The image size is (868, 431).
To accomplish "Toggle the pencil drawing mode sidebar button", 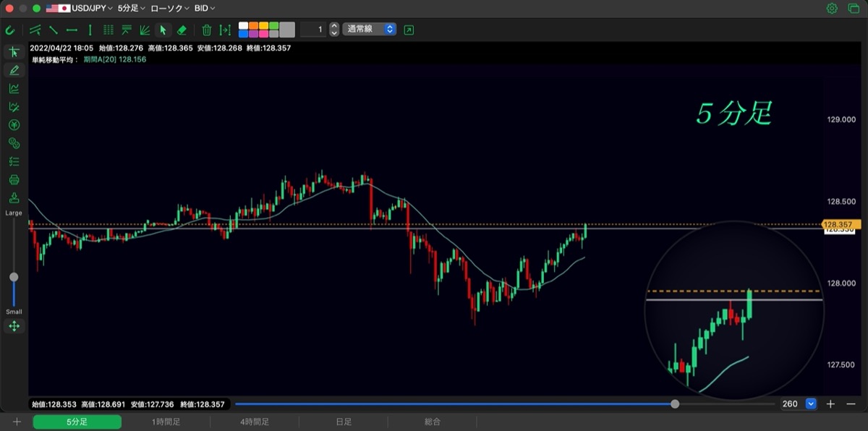I will click(x=14, y=70).
